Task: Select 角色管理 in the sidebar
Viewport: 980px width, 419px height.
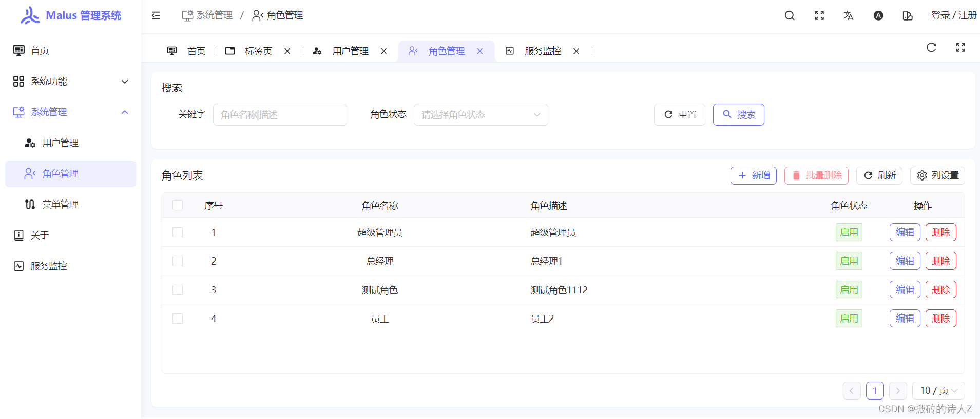Action: click(x=71, y=173)
